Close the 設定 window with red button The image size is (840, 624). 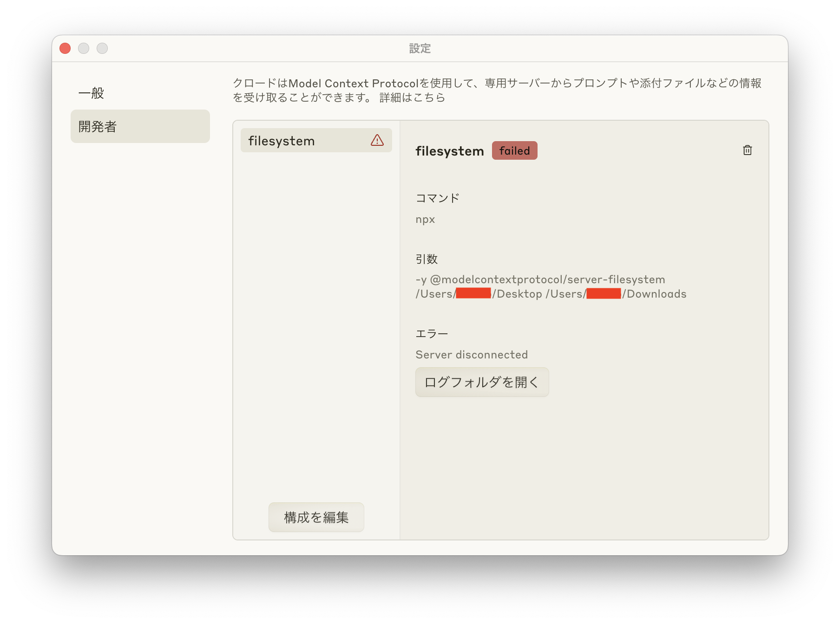point(65,48)
